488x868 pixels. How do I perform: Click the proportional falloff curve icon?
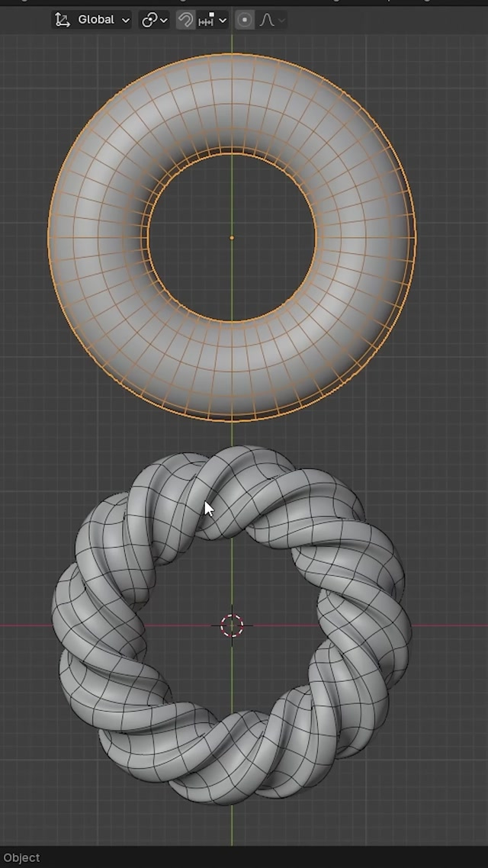tap(266, 20)
